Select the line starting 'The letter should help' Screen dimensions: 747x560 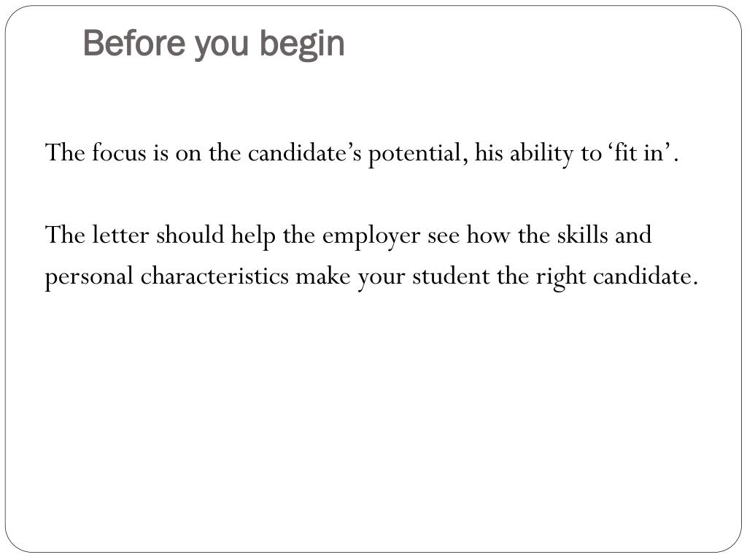click(348, 236)
